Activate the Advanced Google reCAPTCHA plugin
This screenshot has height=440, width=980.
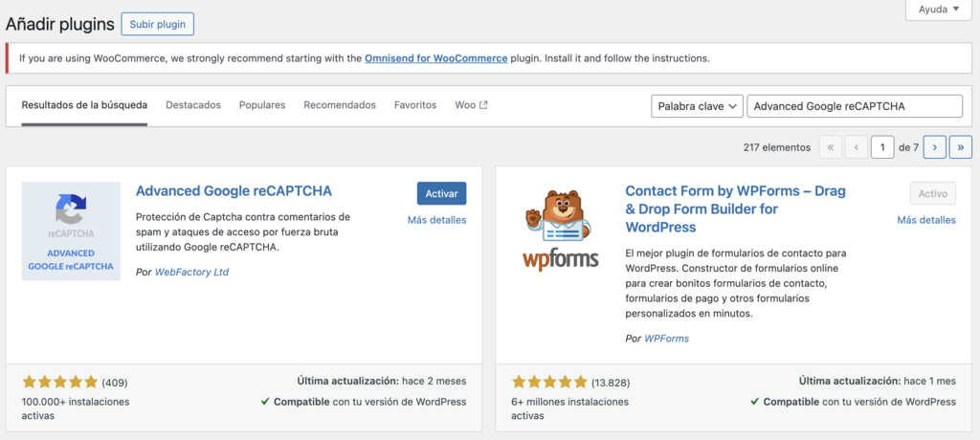click(441, 193)
